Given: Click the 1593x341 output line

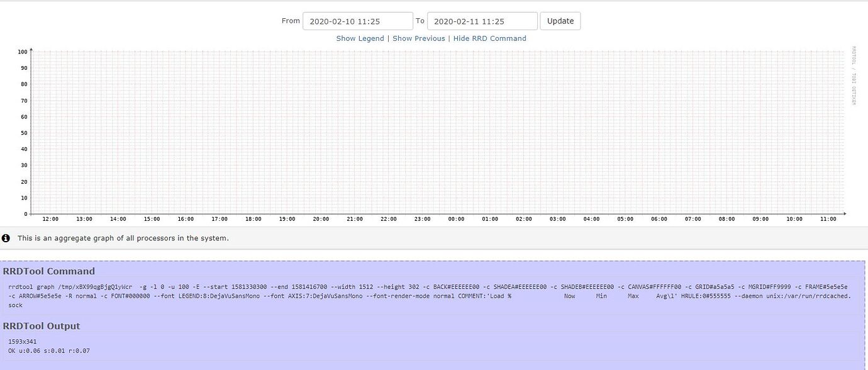Looking at the screenshot, I should [x=22, y=342].
